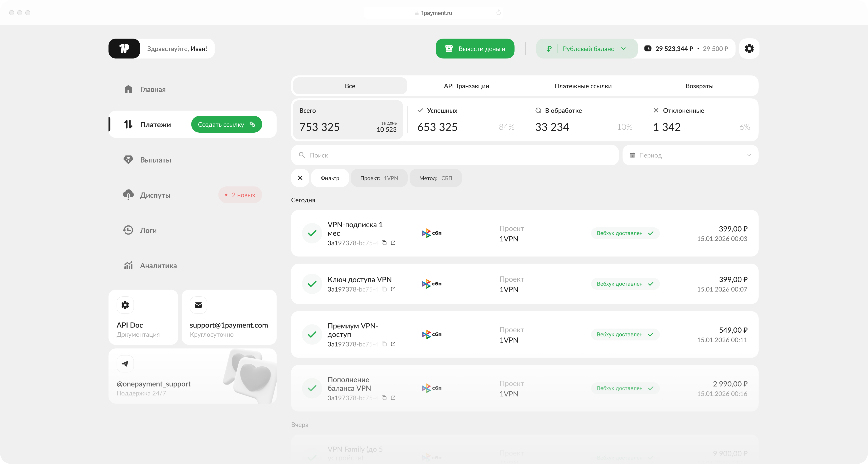Open the Период date selector
Screen dimensions: 868x464
(690, 155)
